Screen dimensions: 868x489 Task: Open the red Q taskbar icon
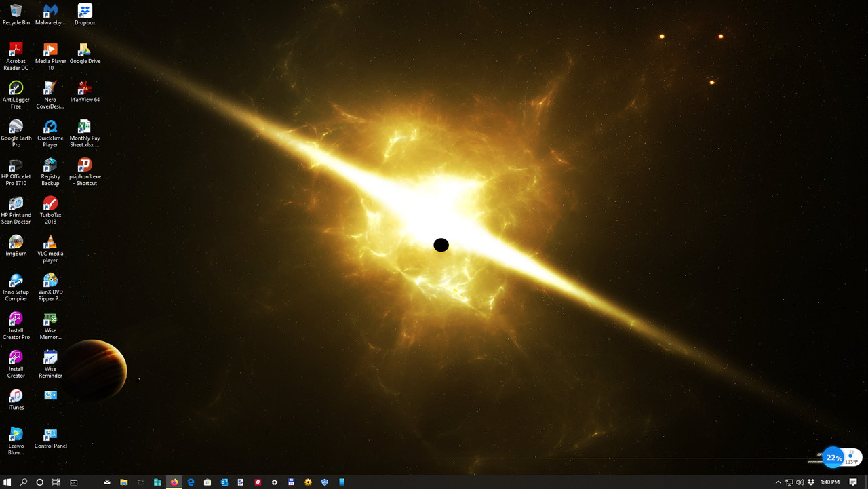(258, 482)
